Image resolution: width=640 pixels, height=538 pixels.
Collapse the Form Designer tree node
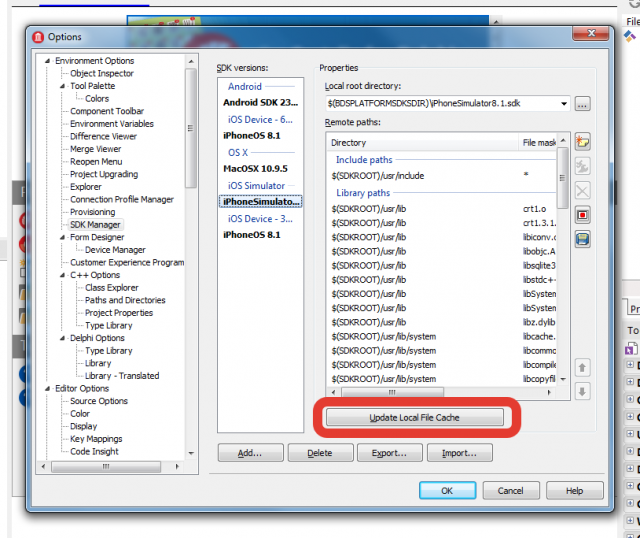tap(62, 237)
